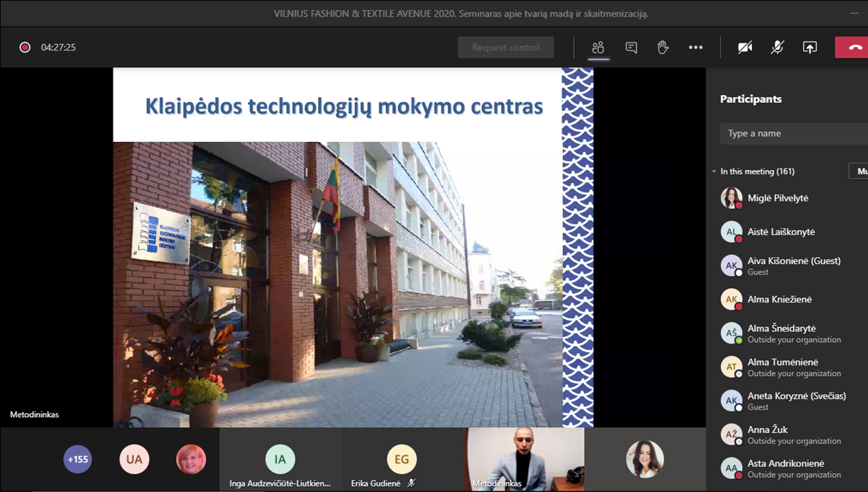Collapse the 'In this meeting (161)' section
This screenshot has width=868, height=492.
coord(714,171)
